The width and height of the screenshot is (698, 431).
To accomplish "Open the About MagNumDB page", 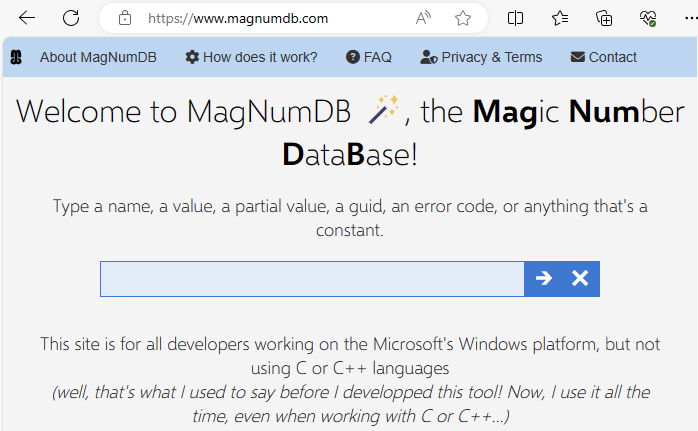I will [x=98, y=58].
